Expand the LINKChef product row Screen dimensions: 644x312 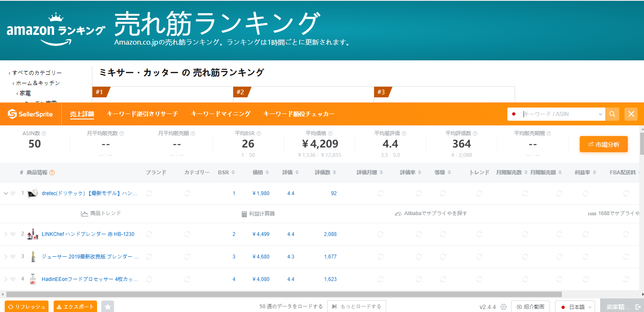[x=6, y=234]
